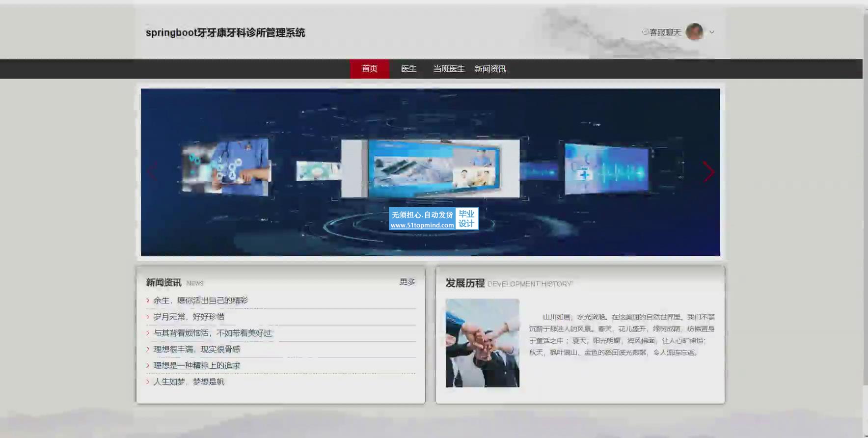Click 更多 to view more news
Viewport: 868px width, 438px height.
[407, 282]
